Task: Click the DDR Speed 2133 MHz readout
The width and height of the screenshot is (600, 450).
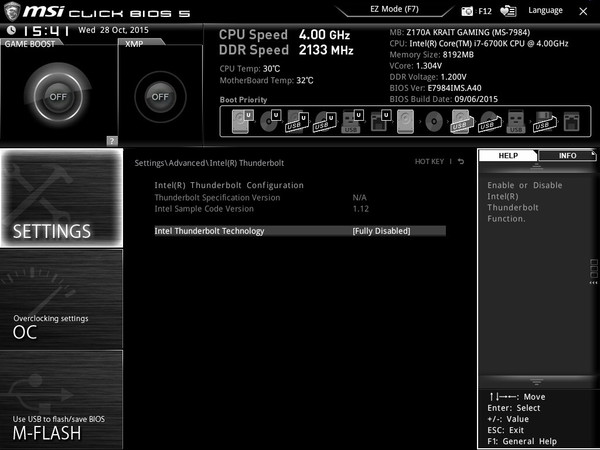Action: click(x=286, y=50)
